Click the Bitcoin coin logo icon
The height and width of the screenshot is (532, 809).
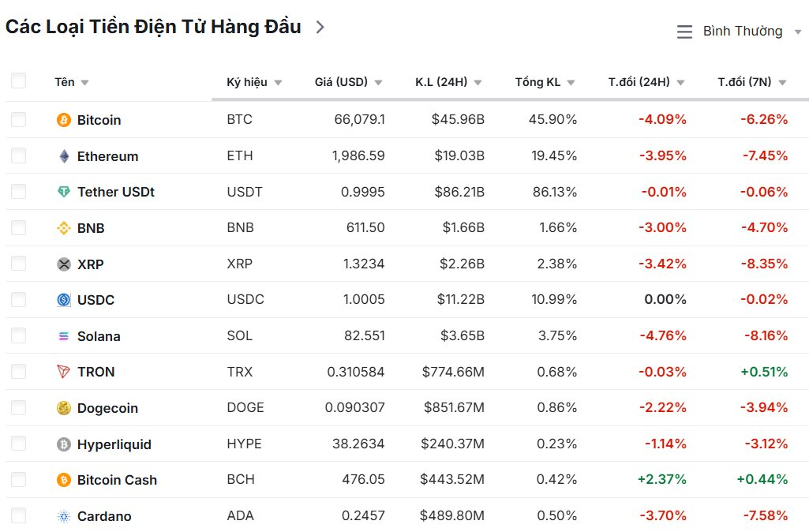point(64,120)
